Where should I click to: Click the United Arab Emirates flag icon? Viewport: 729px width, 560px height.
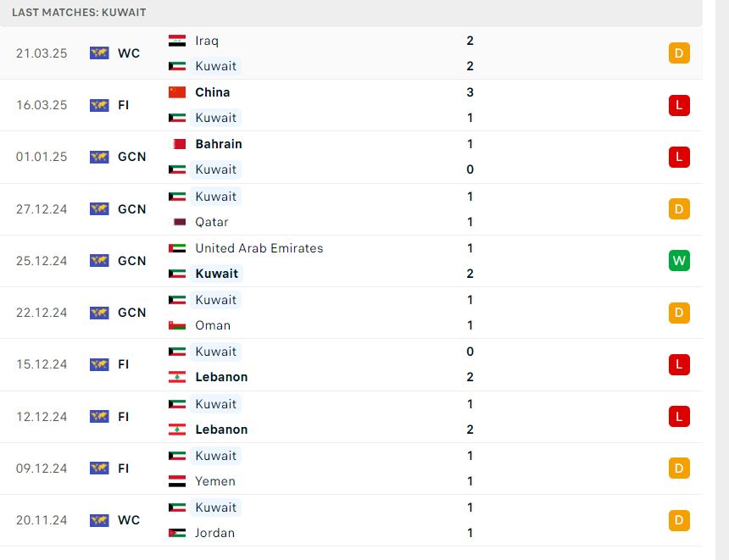[x=176, y=248]
